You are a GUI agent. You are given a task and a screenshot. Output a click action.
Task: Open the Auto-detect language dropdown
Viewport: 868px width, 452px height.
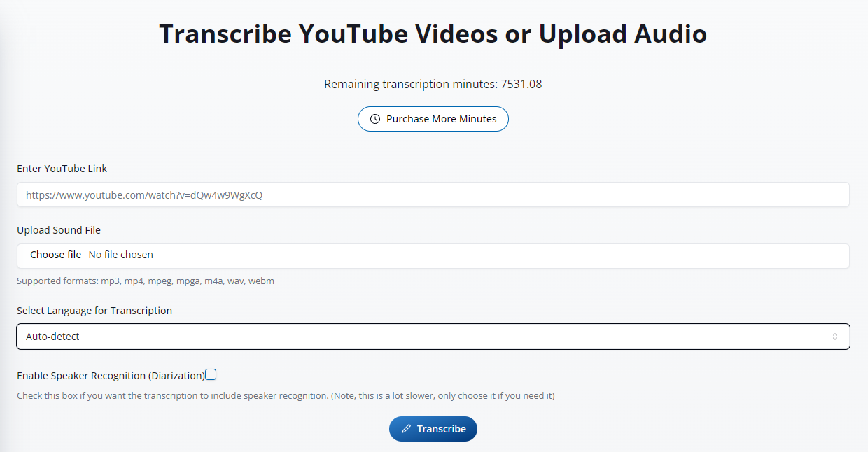(433, 337)
